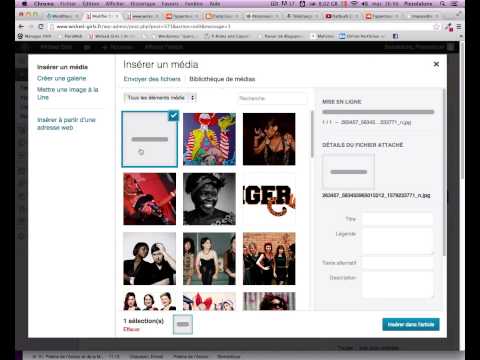Click the browser address bar
480x360 pixels.
(243, 27)
